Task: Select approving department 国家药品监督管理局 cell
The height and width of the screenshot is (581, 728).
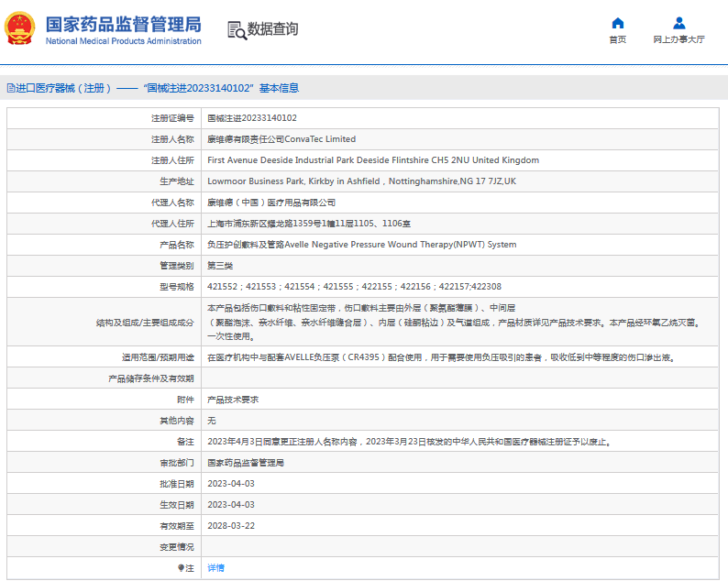Action: (x=246, y=463)
